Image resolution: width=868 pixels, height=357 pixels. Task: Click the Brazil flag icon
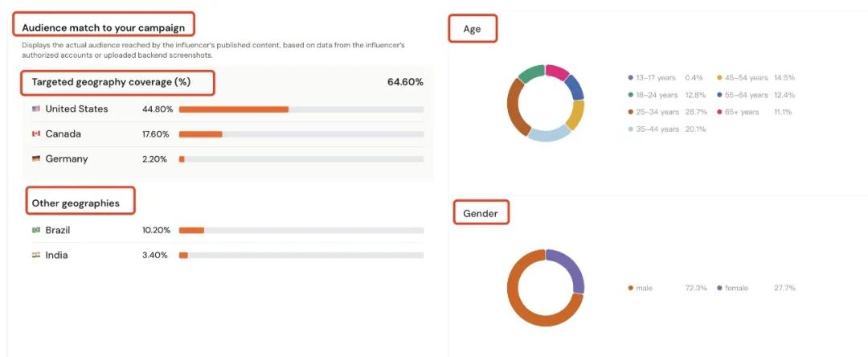click(x=35, y=230)
